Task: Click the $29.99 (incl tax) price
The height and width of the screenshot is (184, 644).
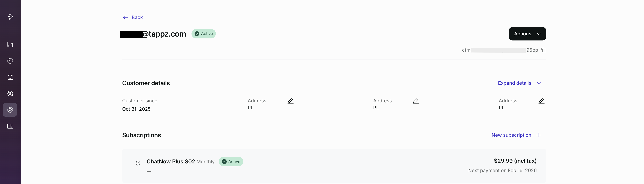Action: click(x=515, y=161)
